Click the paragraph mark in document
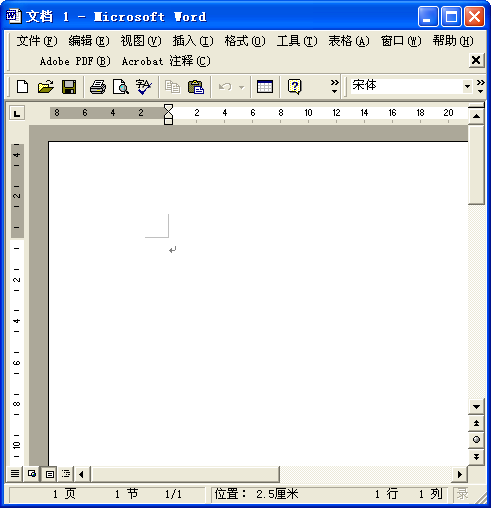The image size is (491, 508). click(x=172, y=250)
